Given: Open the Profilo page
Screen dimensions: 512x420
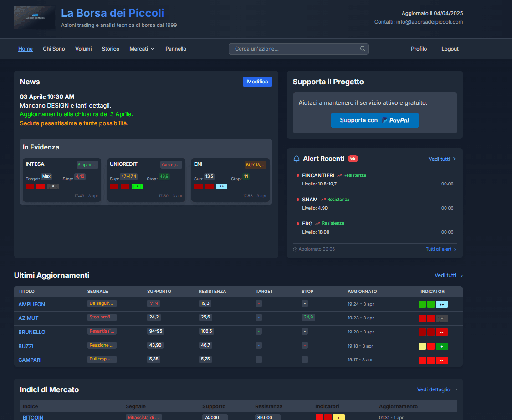Looking at the screenshot, I should 419,49.
